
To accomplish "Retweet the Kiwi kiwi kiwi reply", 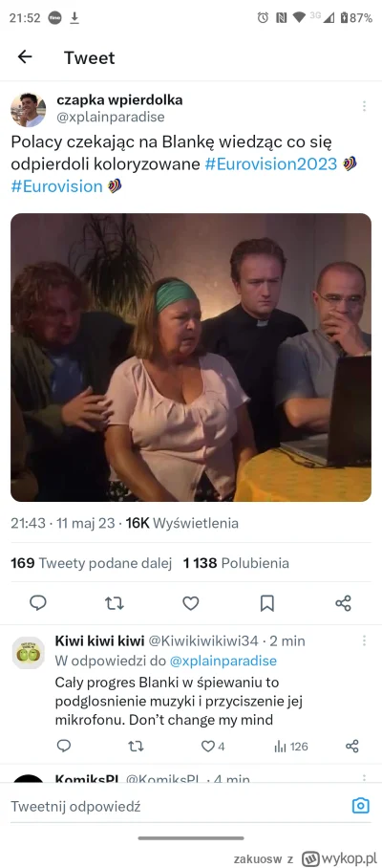I will pyautogui.click(x=136, y=747).
